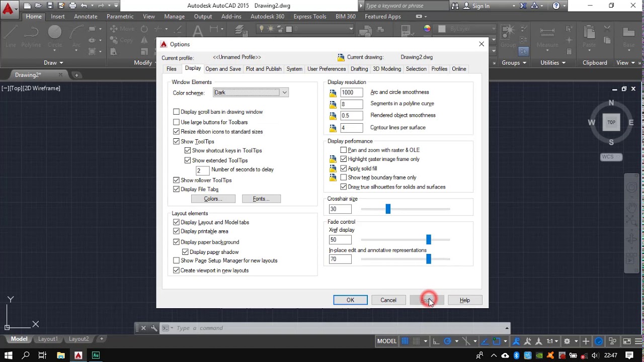The height and width of the screenshot is (362, 644).
Task: Uncheck Show rollover ToolTips
Action: (176, 180)
